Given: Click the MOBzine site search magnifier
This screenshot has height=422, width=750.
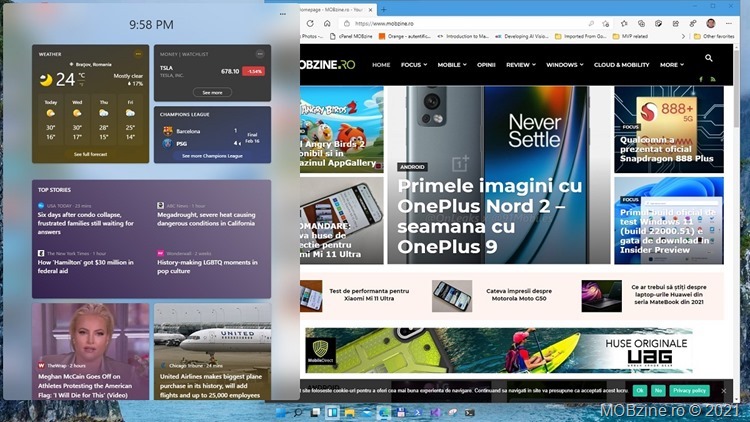Looking at the screenshot, I should [x=708, y=58].
